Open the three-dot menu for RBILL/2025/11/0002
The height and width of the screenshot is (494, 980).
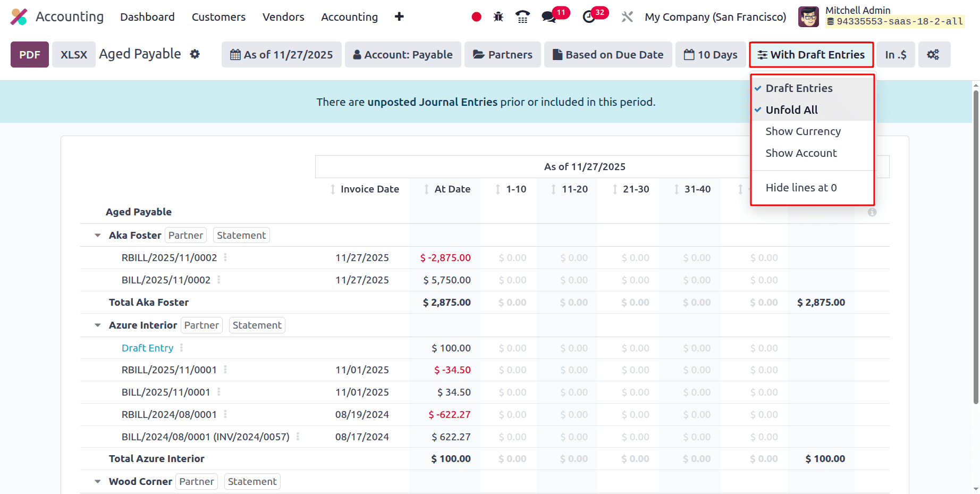coord(225,257)
